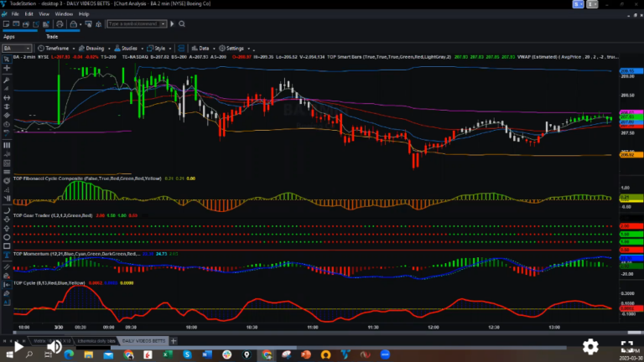
Task: Click the video play button
Action: click(18, 345)
